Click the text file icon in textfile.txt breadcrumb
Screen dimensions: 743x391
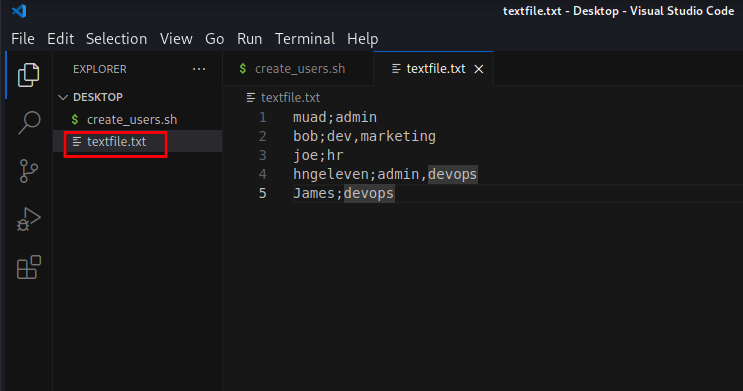tap(251, 98)
